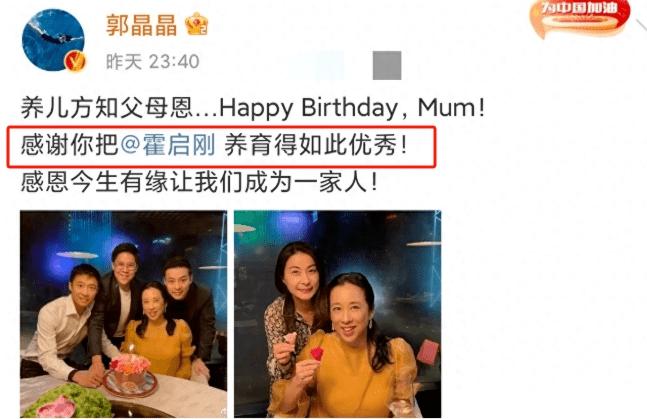The width and height of the screenshot is (647, 419).
Task: Click the watermark icon in left photo corner
Action: [x=223, y=411]
